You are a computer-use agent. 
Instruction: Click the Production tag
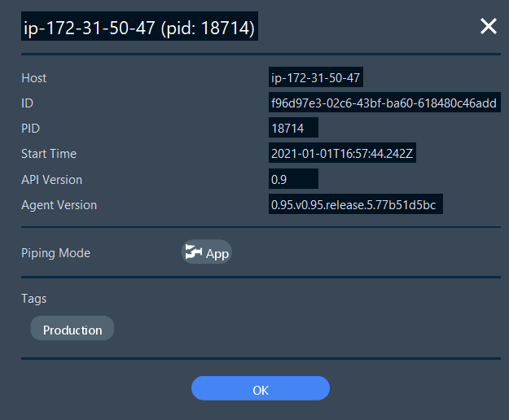(72, 330)
